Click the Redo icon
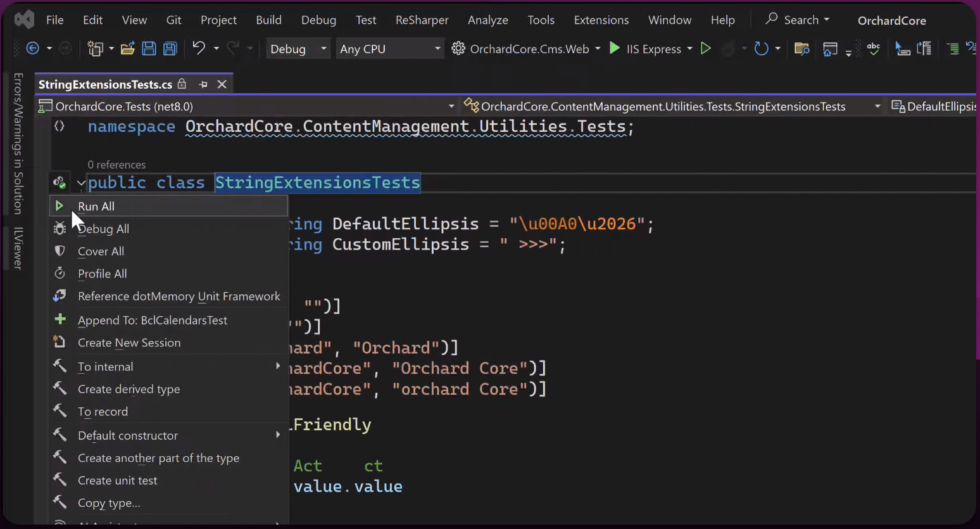 tap(233, 48)
